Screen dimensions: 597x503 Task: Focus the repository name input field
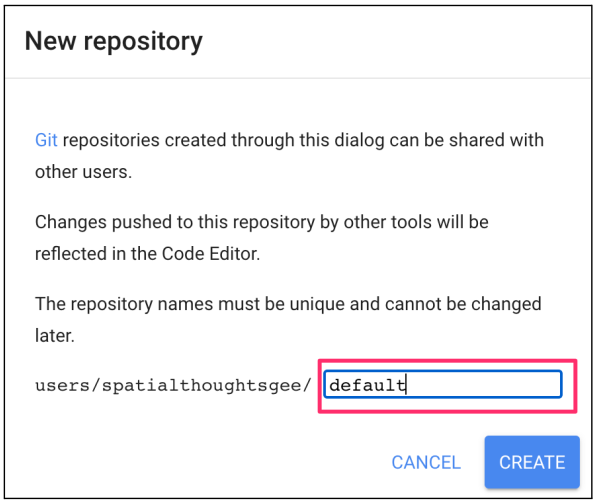tap(443, 384)
